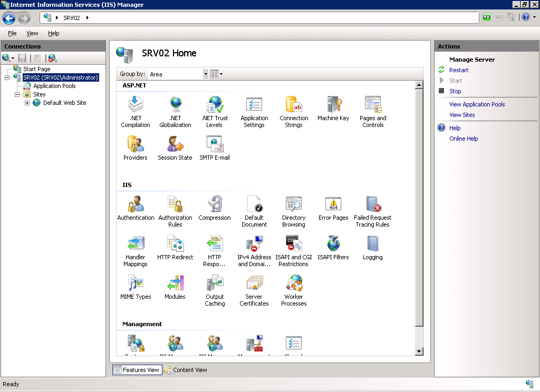This screenshot has height=392, width=540.
Task: Open the Compression feature
Action: (x=215, y=208)
